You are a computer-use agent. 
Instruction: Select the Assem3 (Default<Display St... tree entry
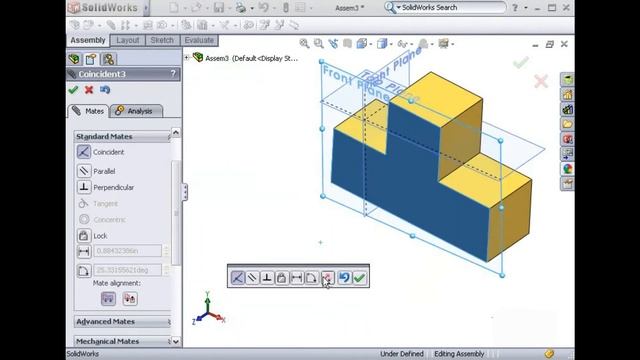click(251, 58)
